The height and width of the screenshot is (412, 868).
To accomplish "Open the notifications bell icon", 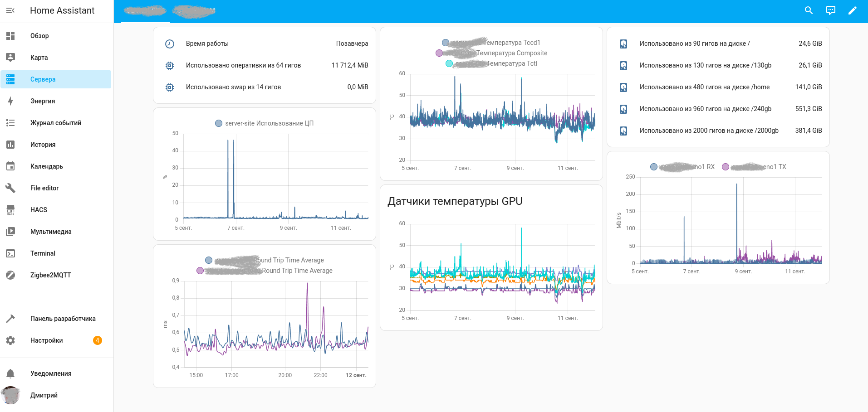I will click(10, 373).
